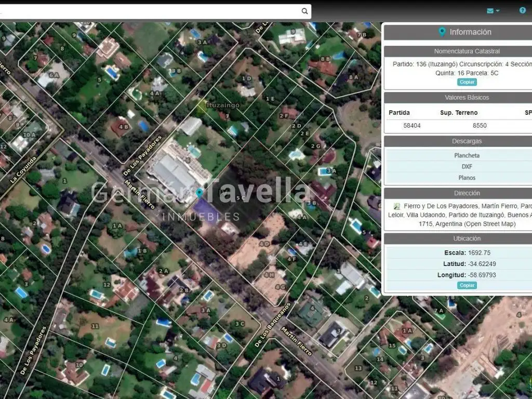Click the teal map pin on parcel 5C
Viewport: 532px width, 399px height.
click(x=199, y=193)
